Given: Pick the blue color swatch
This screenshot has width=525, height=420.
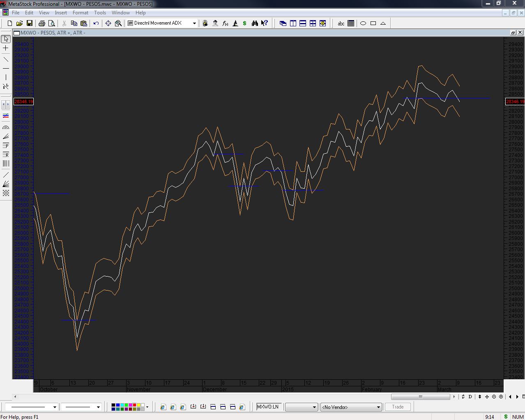Looking at the screenshot, I should pyautogui.click(x=118, y=405).
